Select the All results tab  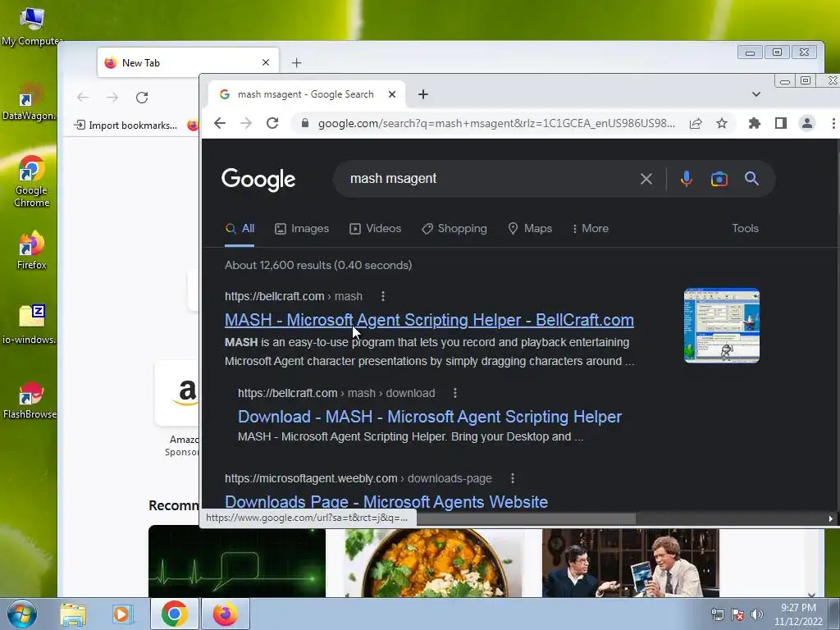[240, 228]
